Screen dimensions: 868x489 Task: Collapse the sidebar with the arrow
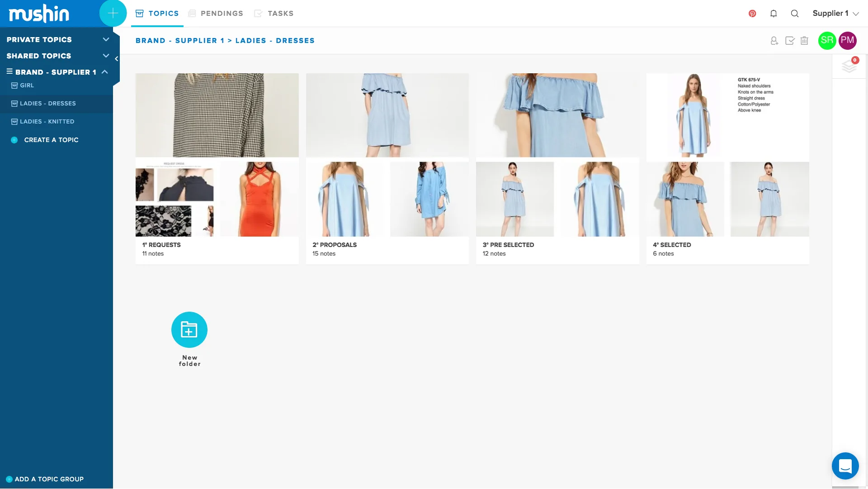coord(117,59)
